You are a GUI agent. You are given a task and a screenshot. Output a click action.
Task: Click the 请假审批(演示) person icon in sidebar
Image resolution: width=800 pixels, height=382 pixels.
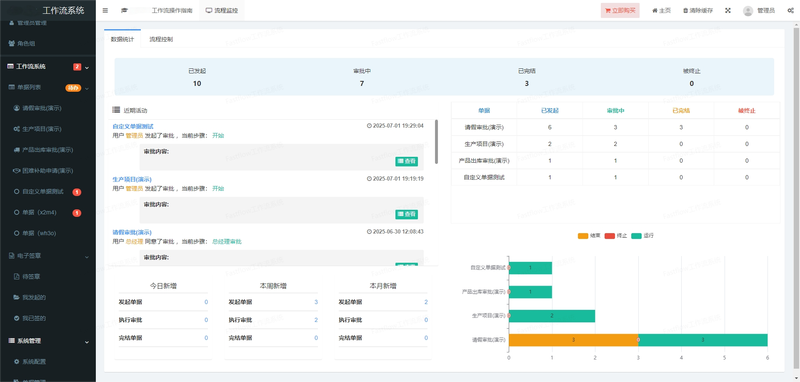point(17,108)
